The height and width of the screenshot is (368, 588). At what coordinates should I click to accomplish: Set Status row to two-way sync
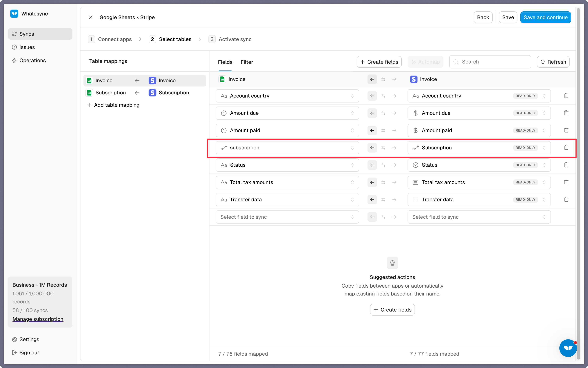click(383, 165)
